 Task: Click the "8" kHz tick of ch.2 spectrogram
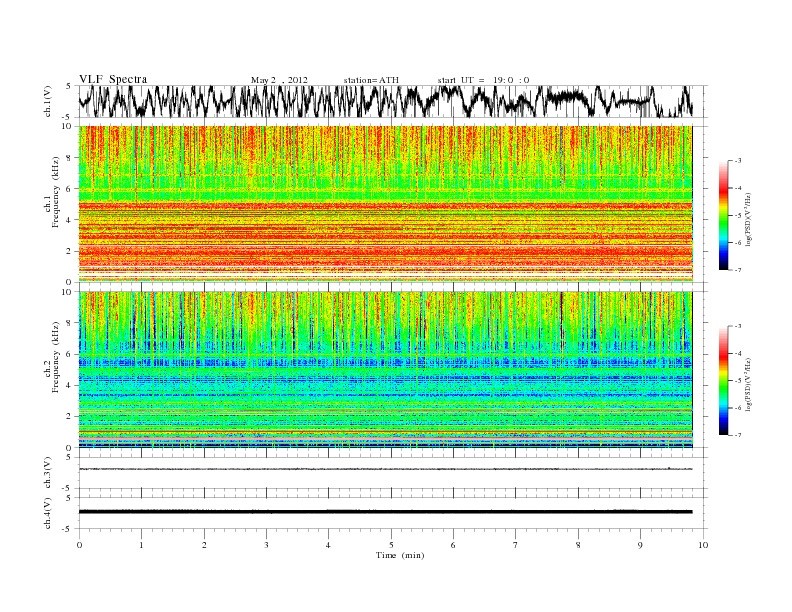[70, 323]
